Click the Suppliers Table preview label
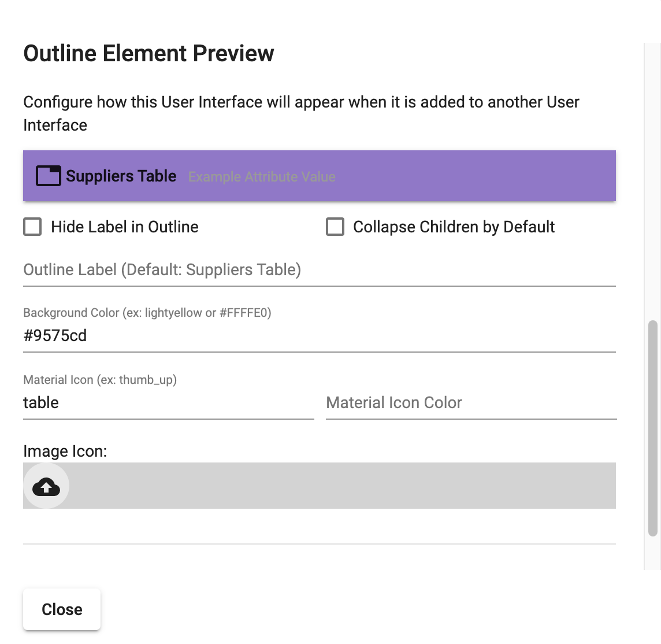Image resolution: width=661 pixels, height=644 pixels. 121,176
